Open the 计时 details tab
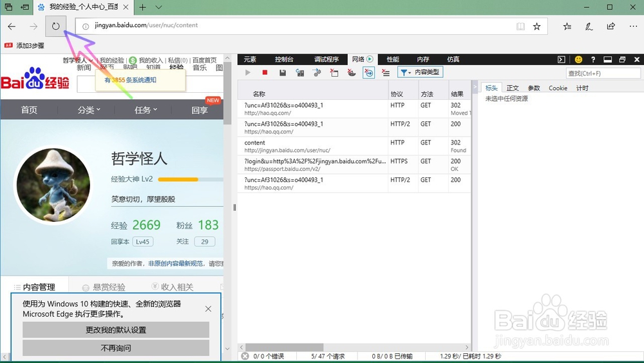Screen dimensions: 644x363 [582, 88]
